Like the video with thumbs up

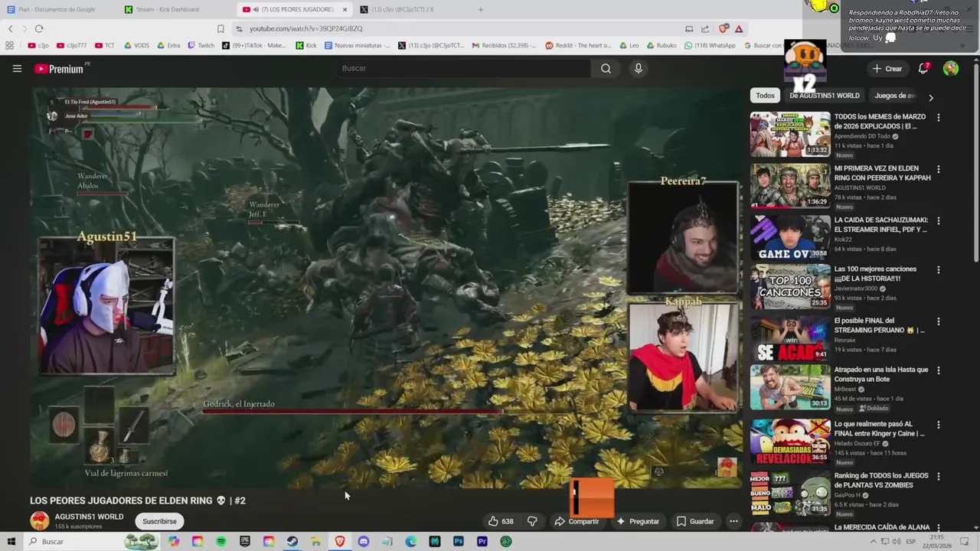click(x=501, y=521)
